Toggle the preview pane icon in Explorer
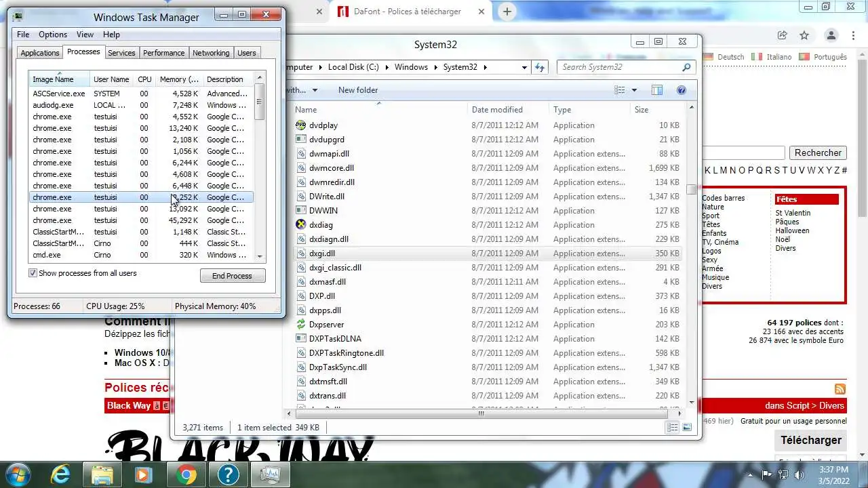Viewport: 868px width, 488px height. click(x=656, y=90)
